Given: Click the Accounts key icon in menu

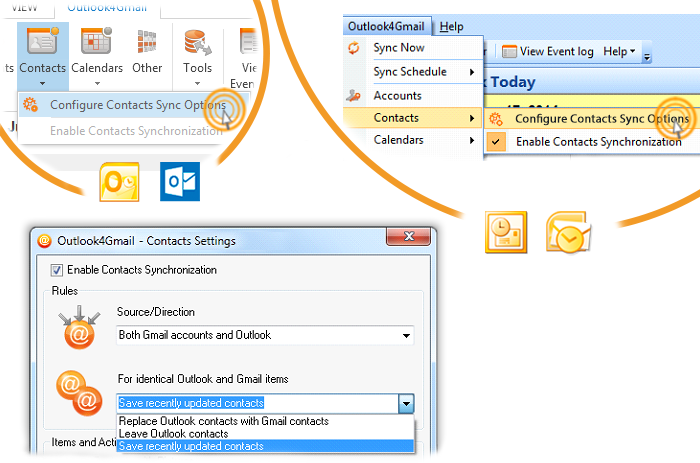Looking at the screenshot, I should [x=353, y=96].
